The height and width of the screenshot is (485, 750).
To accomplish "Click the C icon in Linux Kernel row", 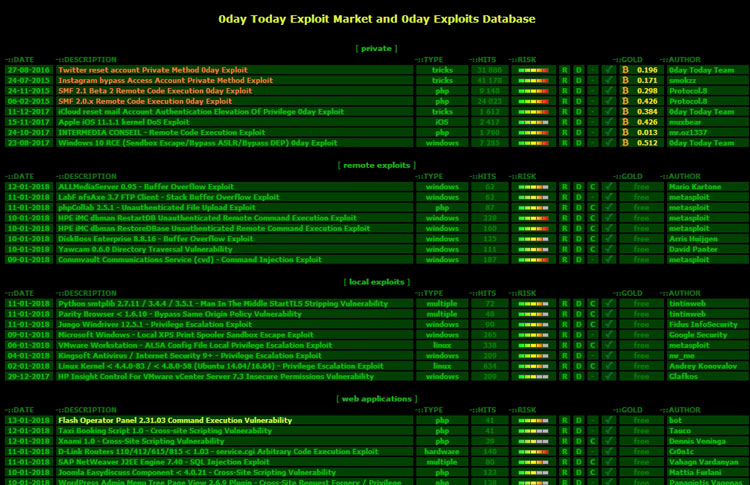I will coord(593,366).
